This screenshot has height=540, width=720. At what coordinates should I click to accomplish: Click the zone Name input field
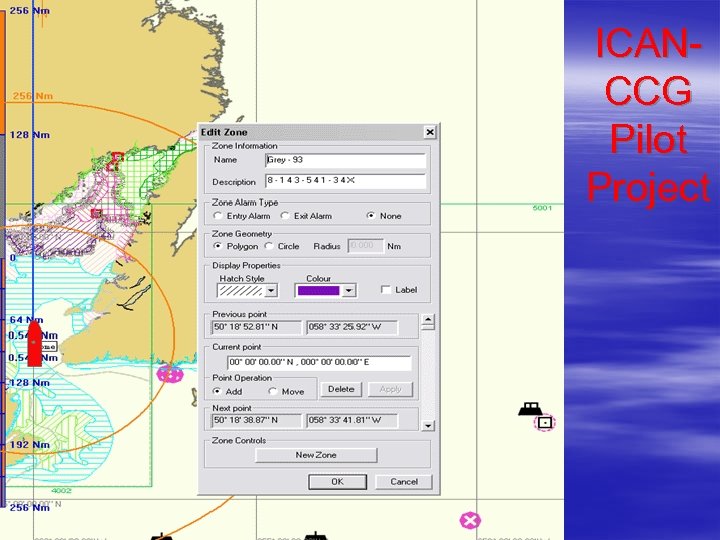pyautogui.click(x=345, y=160)
